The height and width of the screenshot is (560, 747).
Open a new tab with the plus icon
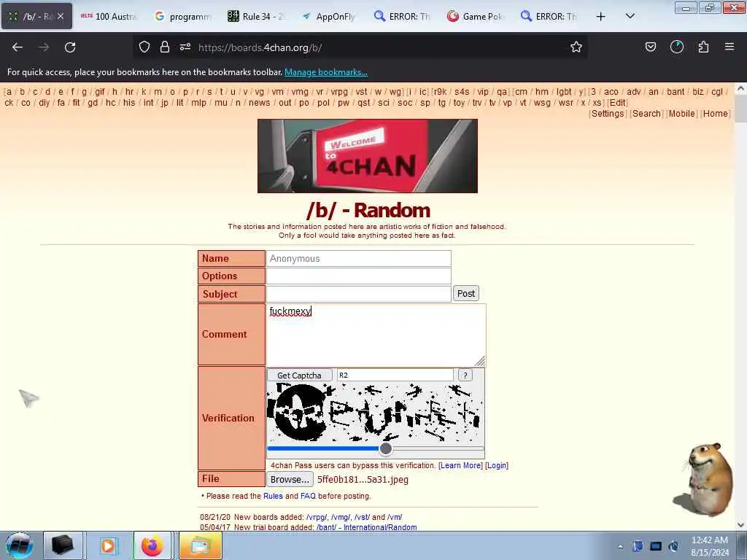pyautogui.click(x=601, y=16)
